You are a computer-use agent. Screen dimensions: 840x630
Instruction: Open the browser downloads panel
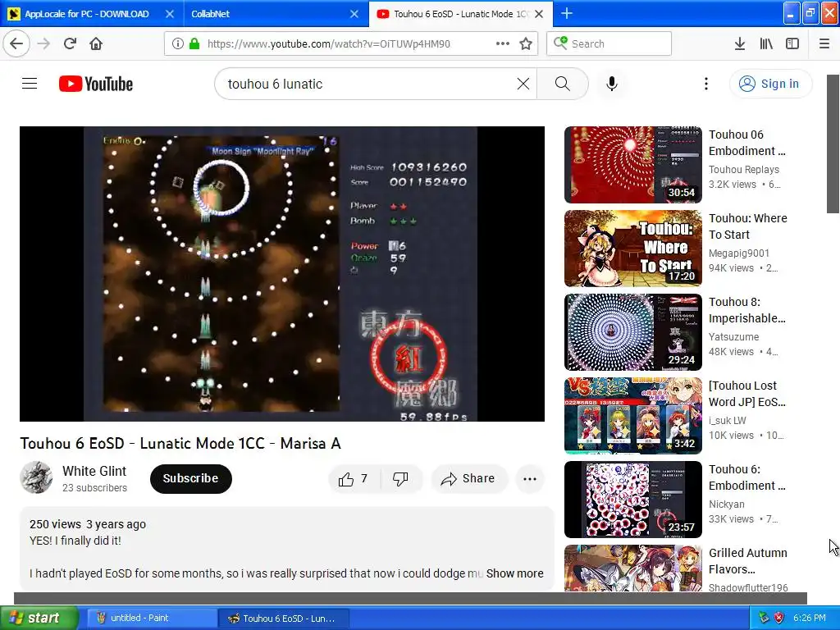[x=740, y=44]
